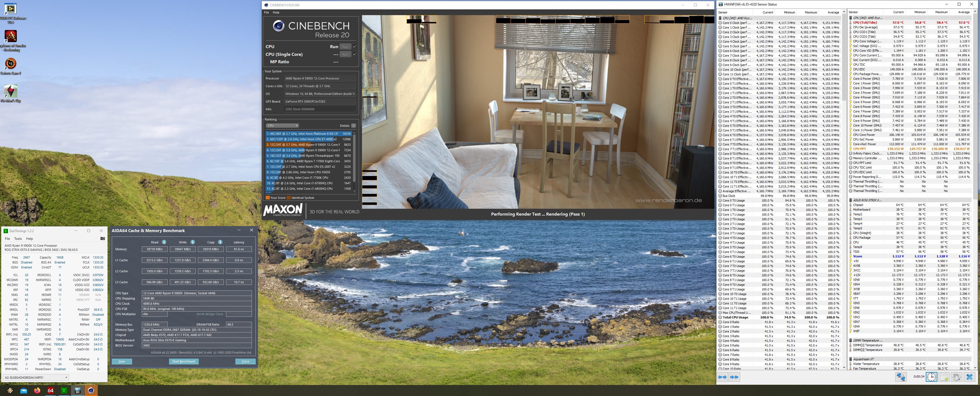Screen dimensions: 980x396
Task: Collapse HWiNFO Aquastream XT sensor group
Action: pyautogui.click(x=851, y=359)
